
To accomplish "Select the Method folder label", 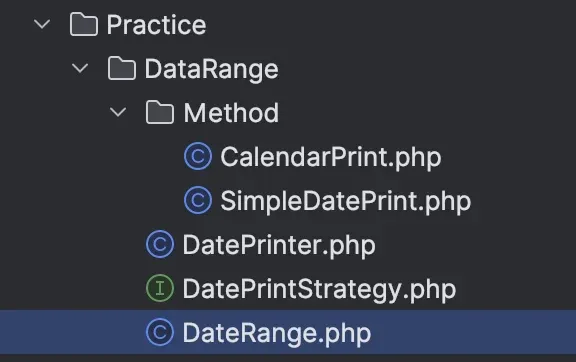I will pyautogui.click(x=231, y=112).
